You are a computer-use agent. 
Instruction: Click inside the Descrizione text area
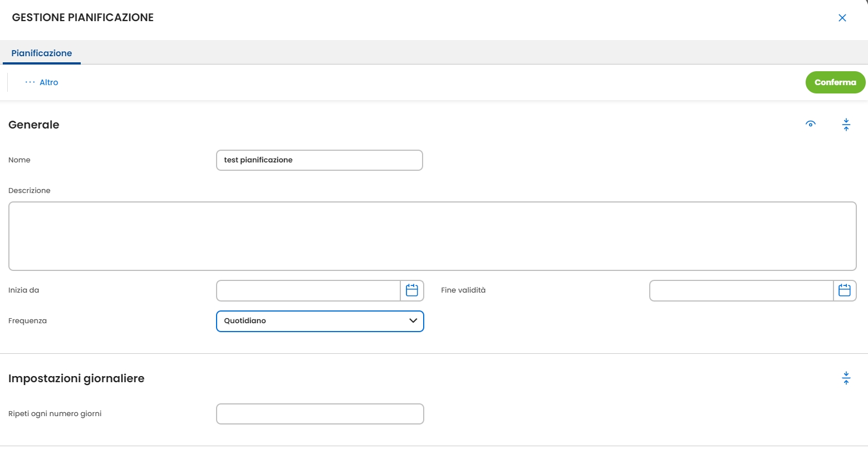coord(432,236)
